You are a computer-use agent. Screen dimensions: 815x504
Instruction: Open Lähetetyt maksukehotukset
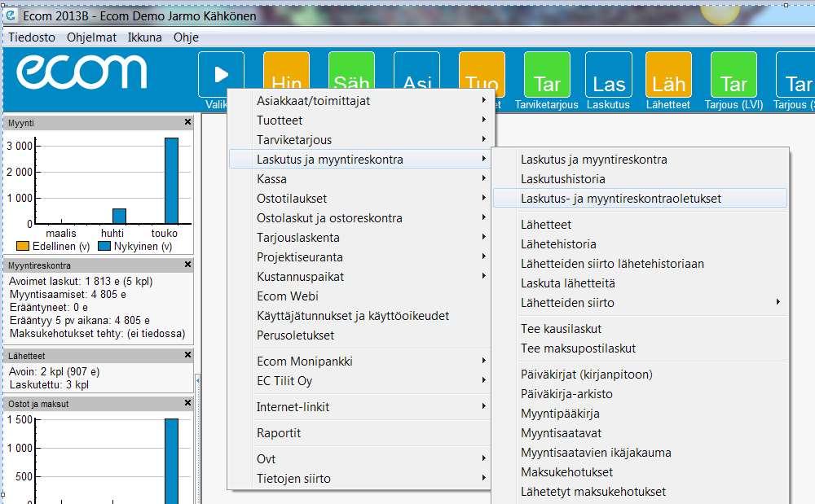641,492
